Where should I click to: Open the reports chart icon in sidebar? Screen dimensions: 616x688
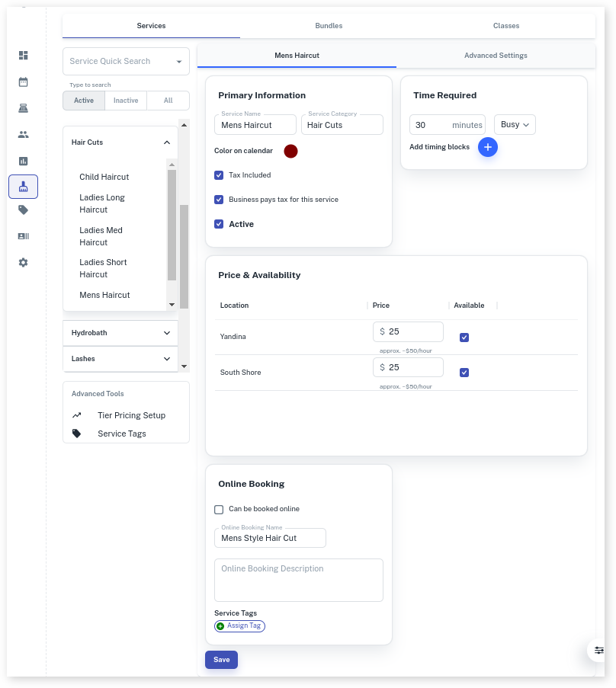pos(24,161)
